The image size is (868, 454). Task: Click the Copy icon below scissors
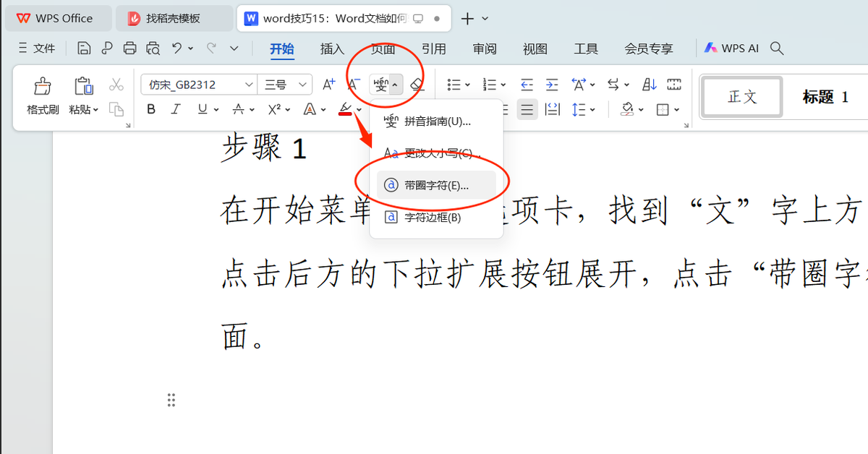116,109
